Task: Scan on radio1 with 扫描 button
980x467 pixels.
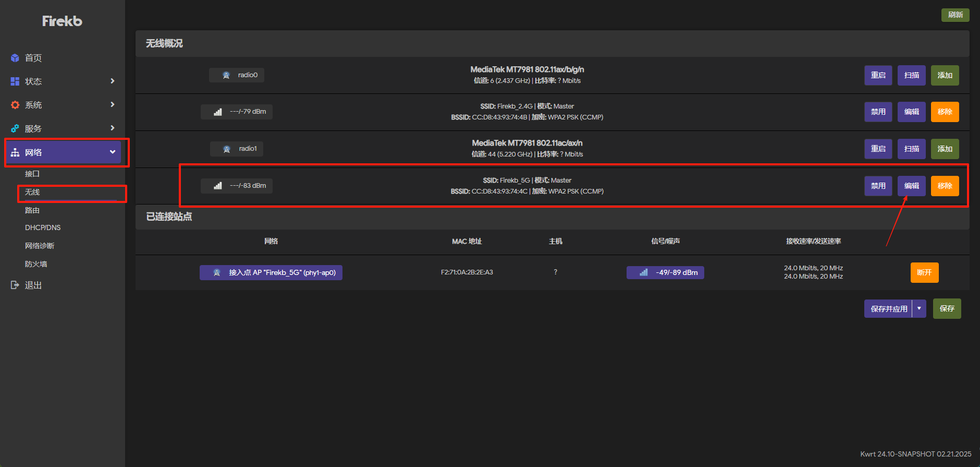Action: 912,149
